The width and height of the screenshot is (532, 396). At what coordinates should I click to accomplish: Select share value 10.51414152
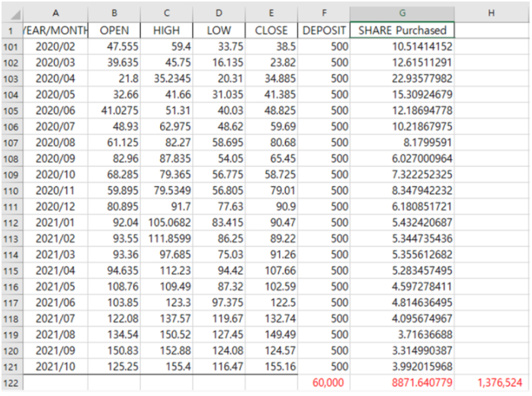point(402,46)
